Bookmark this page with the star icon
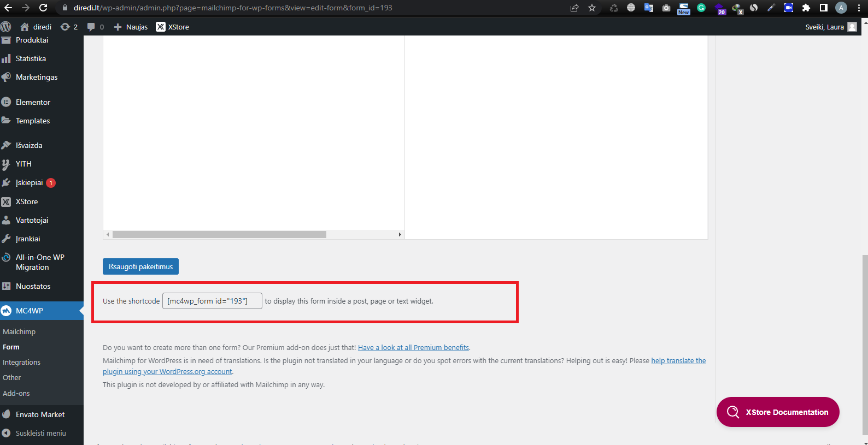Screen dimensions: 868x445 592,8
